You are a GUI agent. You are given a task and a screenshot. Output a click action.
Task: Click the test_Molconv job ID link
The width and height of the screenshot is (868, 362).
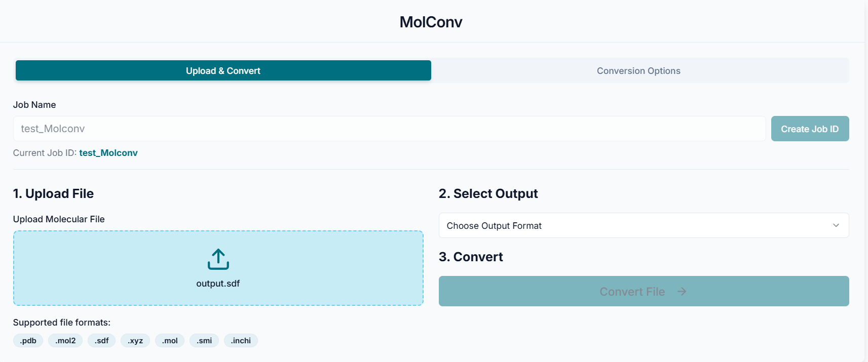pyautogui.click(x=108, y=152)
